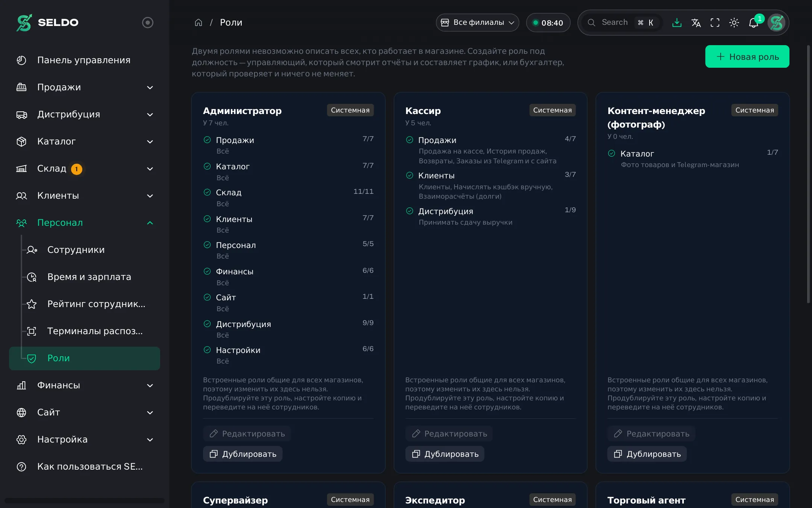The height and width of the screenshot is (508, 812).
Task: Open Как пользоваться SELDO help item
Action: tap(85, 467)
